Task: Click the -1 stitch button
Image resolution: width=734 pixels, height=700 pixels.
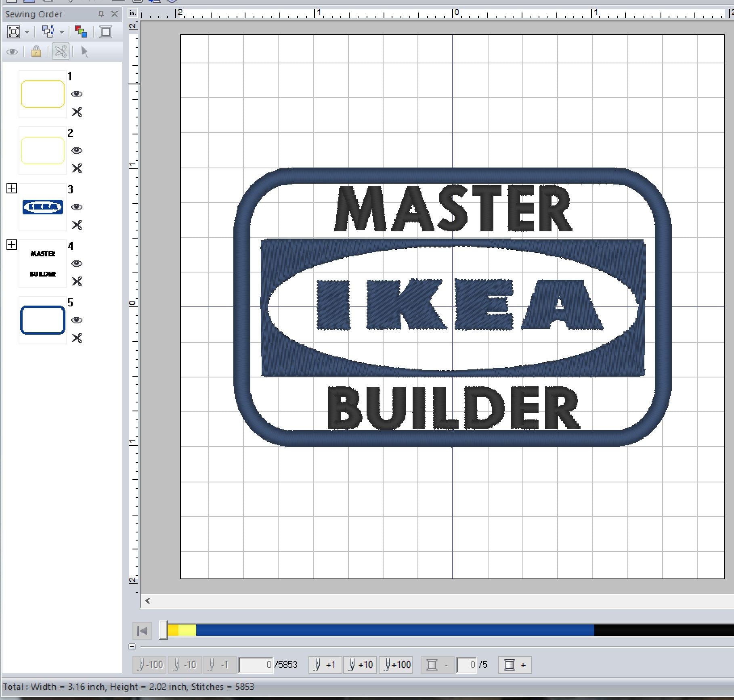Action: [219, 664]
